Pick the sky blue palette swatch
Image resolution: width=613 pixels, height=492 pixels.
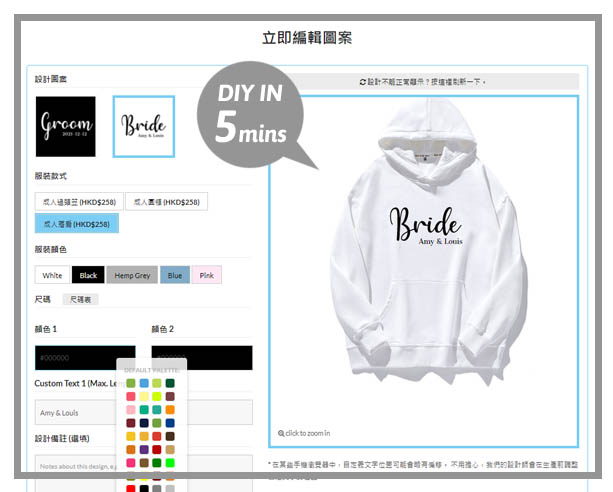pyautogui.click(x=144, y=383)
